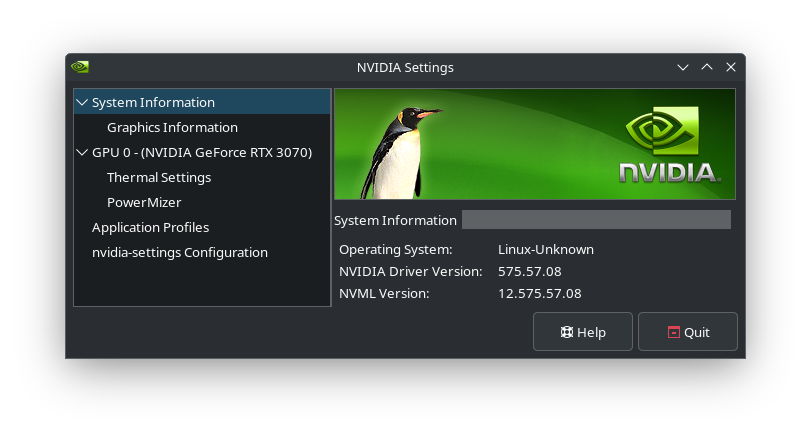Click the Linux-Unknown operating system value
The image size is (811, 436).
coord(546,249)
